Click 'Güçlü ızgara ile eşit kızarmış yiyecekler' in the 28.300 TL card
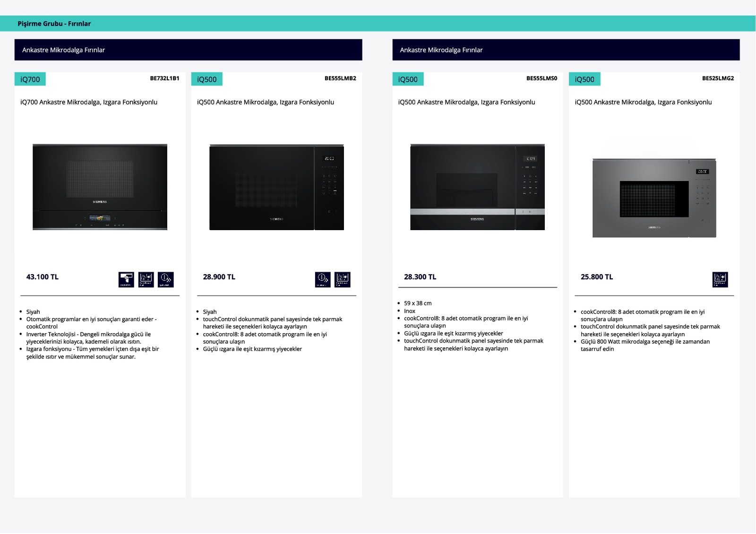 tap(454, 333)
